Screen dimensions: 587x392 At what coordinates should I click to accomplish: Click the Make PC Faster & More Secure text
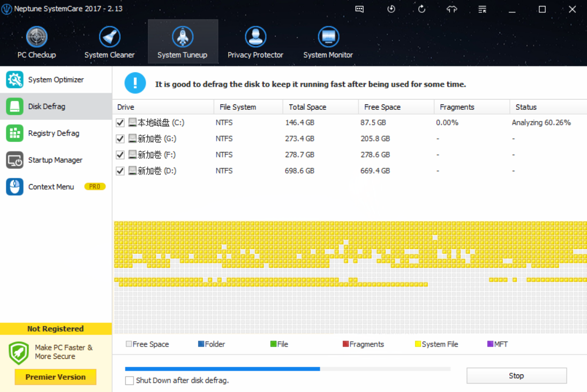point(64,352)
